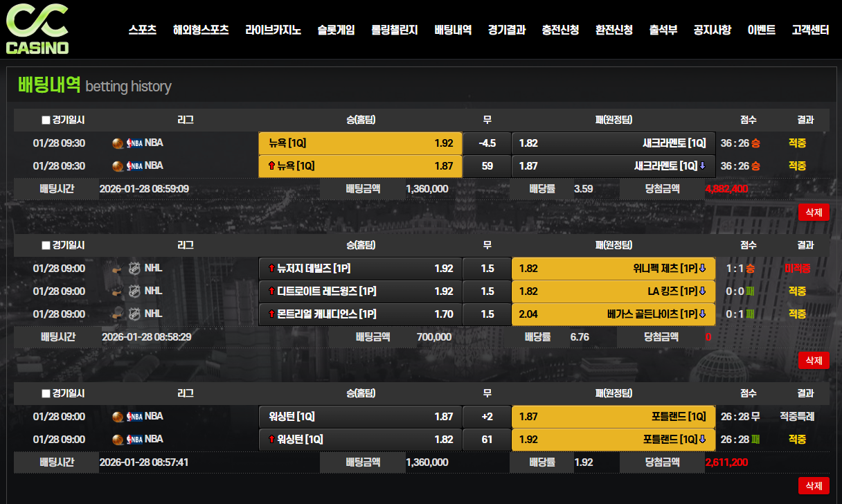The height and width of the screenshot is (504, 842).
Task: Click the 2,611,200 winnings amount
Action: pyautogui.click(x=726, y=462)
